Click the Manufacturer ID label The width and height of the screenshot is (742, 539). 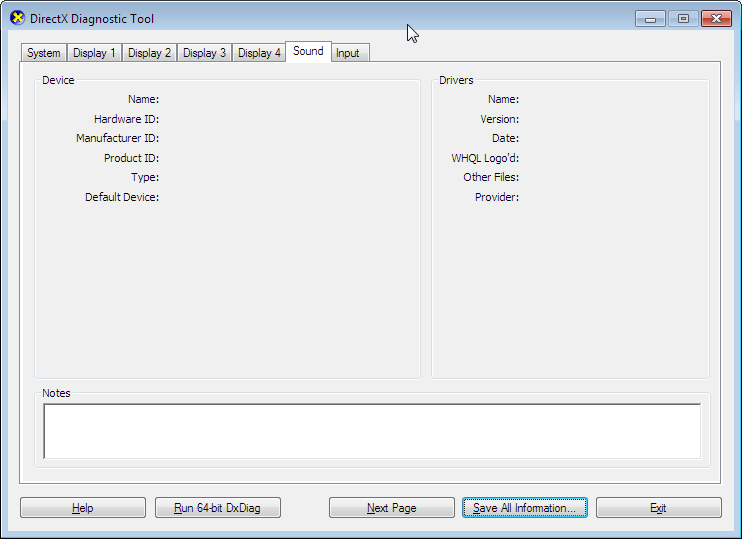click(117, 138)
